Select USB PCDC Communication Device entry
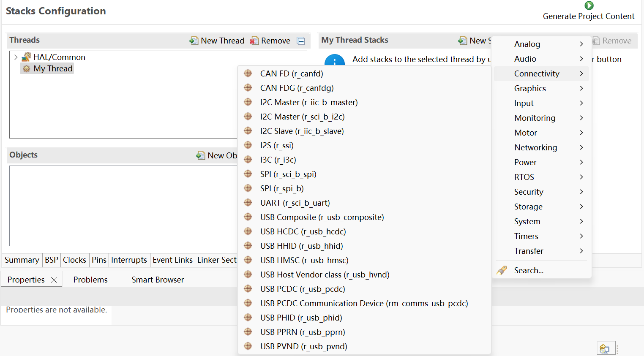 (364, 303)
